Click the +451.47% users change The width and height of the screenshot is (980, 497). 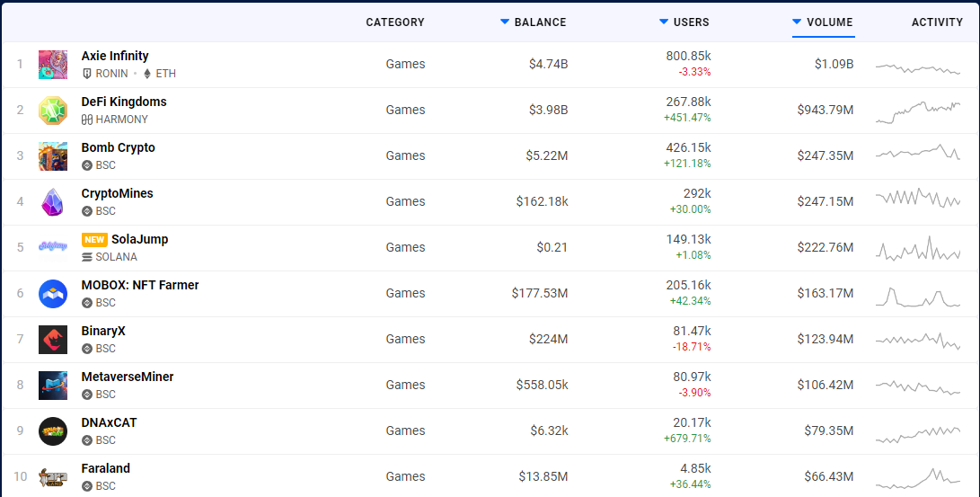click(687, 118)
